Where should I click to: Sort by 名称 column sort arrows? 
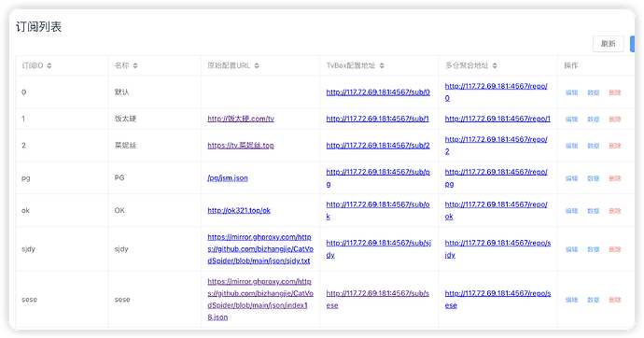tap(135, 65)
